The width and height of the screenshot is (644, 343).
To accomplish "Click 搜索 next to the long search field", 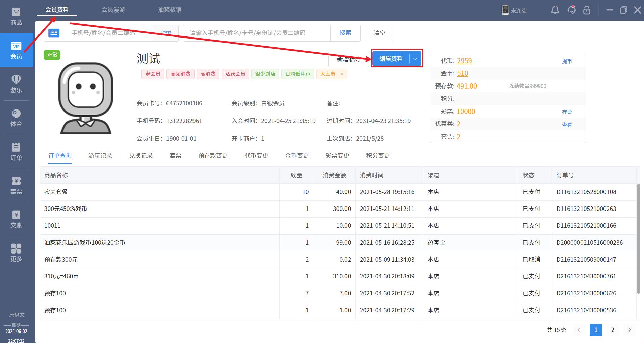I will point(345,33).
